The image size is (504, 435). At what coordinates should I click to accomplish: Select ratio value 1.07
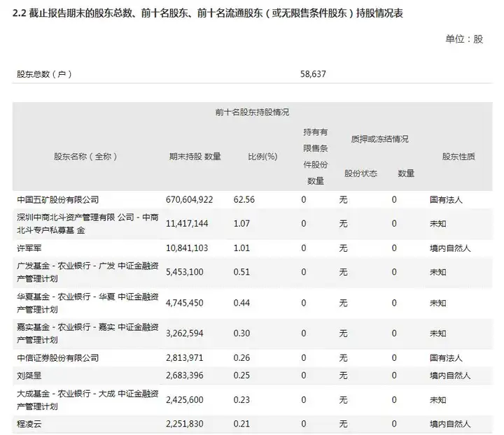(241, 223)
